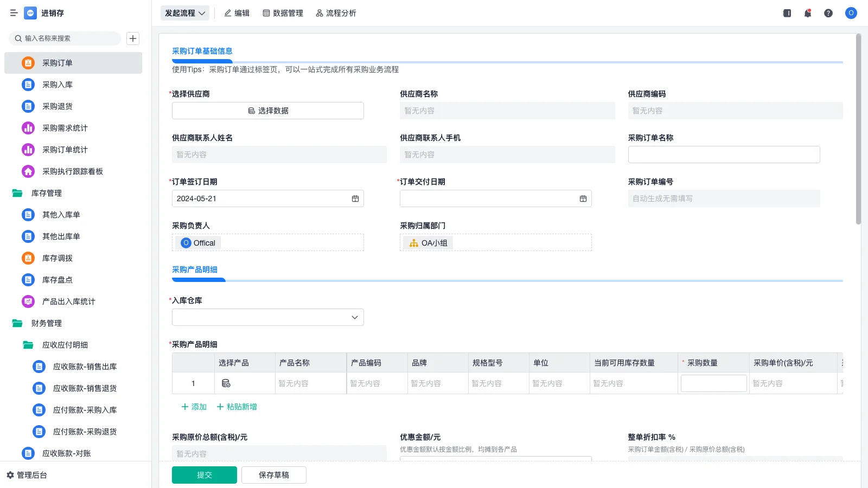Open the 入库仓库 dropdown
This screenshot has height=488, width=868.
pyautogui.click(x=268, y=317)
